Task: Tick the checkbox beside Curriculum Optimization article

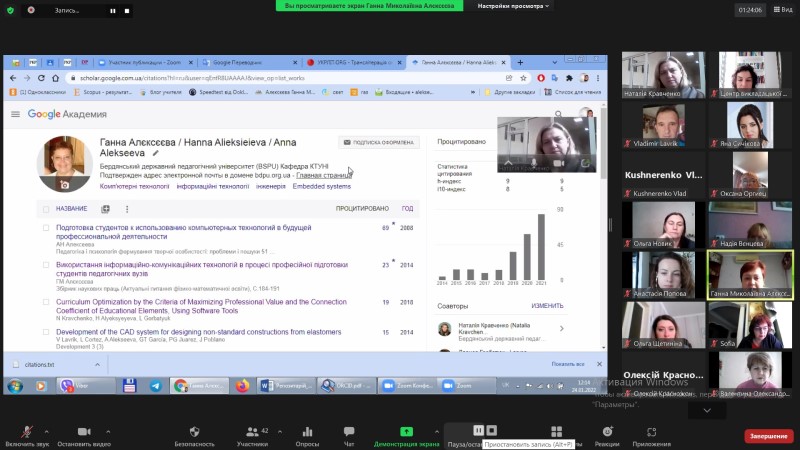Action: (45, 301)
